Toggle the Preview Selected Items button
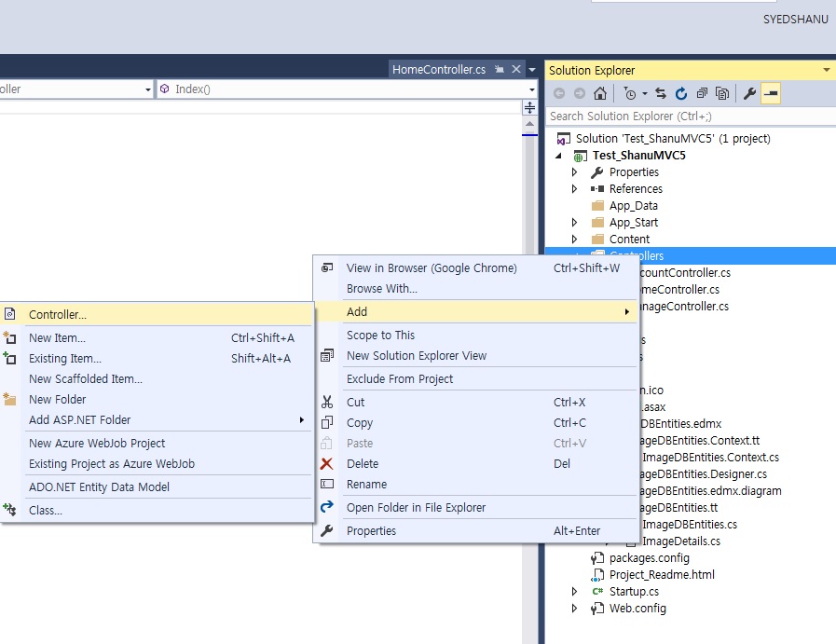Viewport: 836px width, 644px height. (x=771, y=93)
